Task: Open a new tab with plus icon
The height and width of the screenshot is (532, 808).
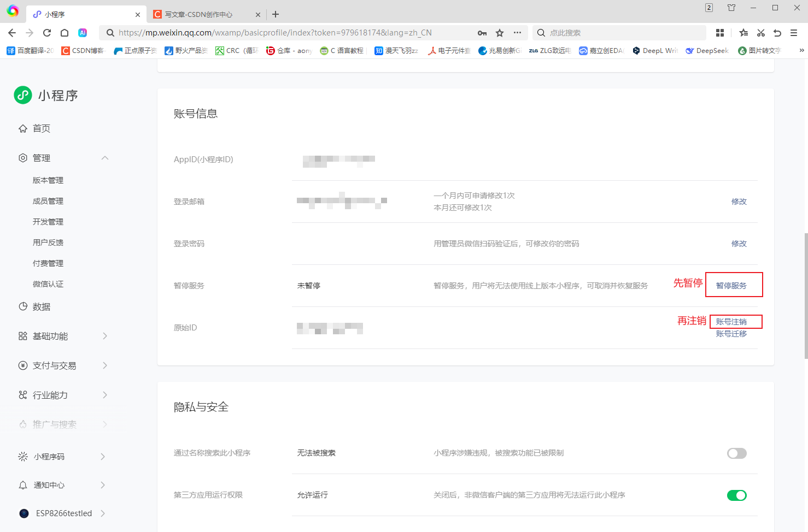Action: 276,14
